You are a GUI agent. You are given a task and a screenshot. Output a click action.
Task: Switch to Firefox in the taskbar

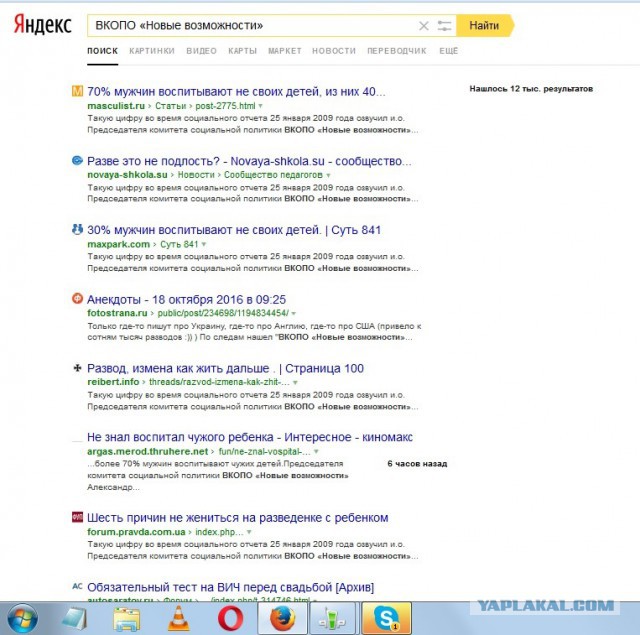tap(282, 619)
